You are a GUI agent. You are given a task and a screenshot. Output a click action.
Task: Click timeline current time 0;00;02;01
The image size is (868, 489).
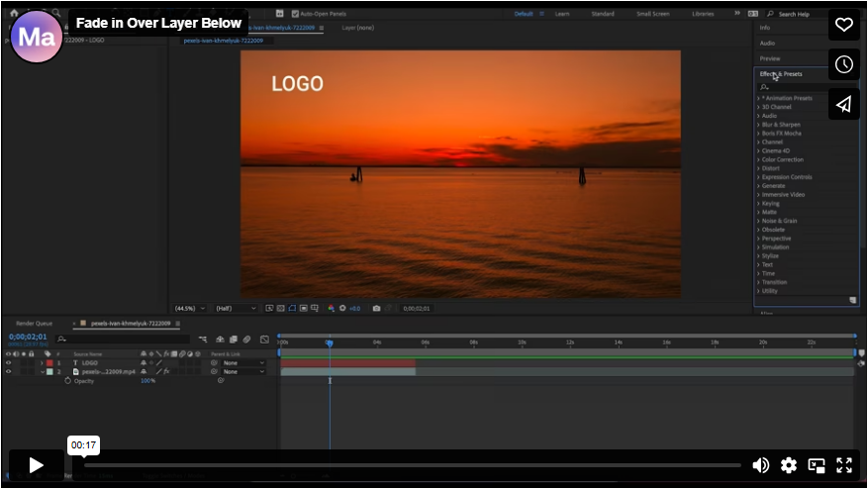(x=28, y=337)
